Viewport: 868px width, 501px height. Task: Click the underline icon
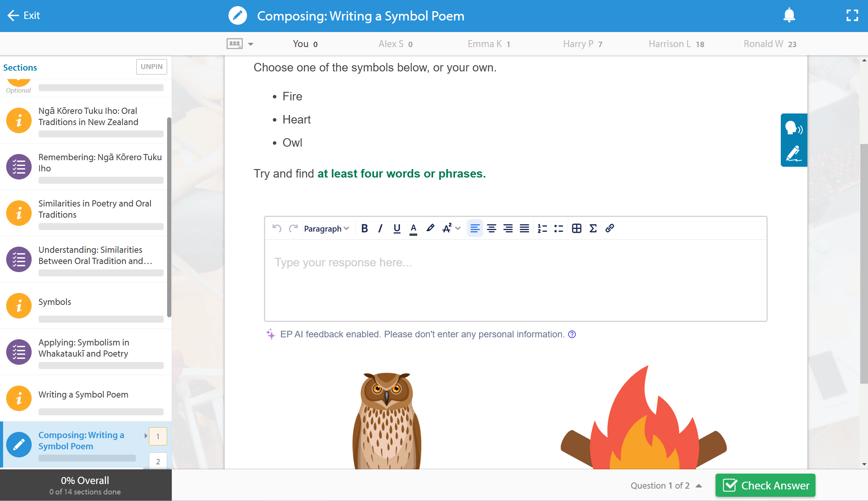tap(397, 228)
